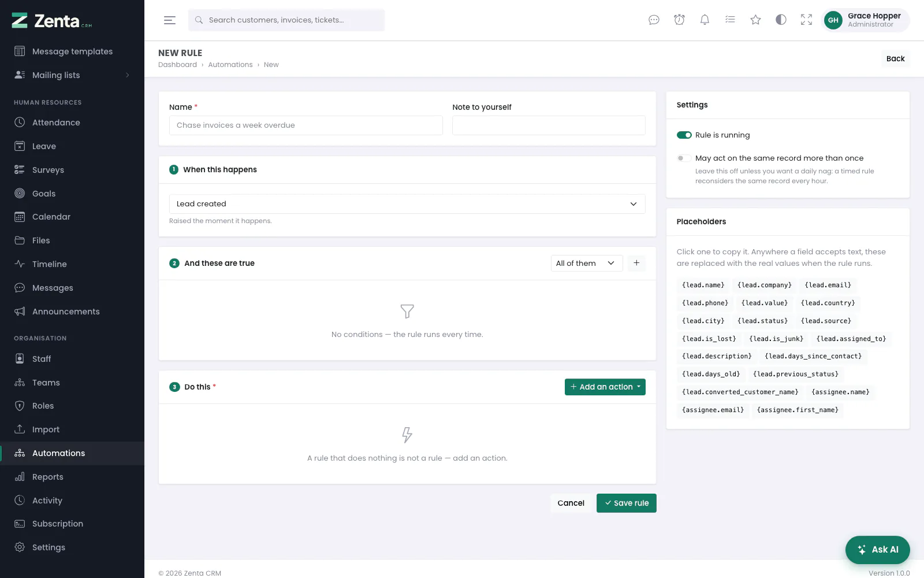Click the Zenta CRM logo
Image resolution: width=924 pixels, height=578 pixels.
click(52, 21)
